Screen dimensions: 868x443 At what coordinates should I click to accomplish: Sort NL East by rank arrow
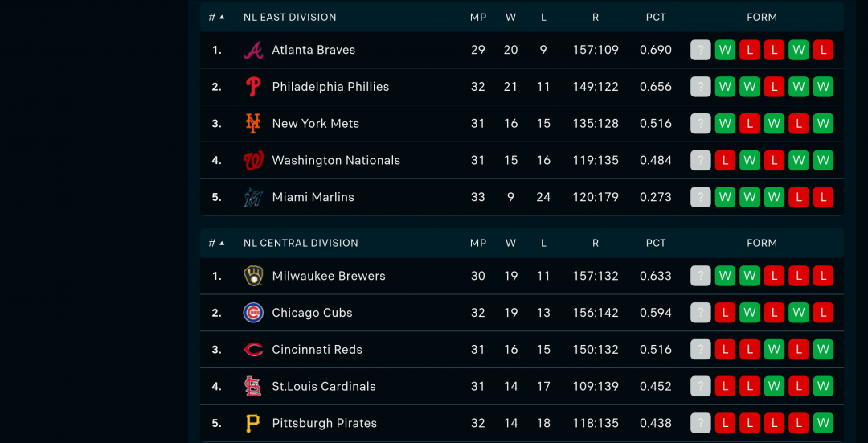[222, 17]
